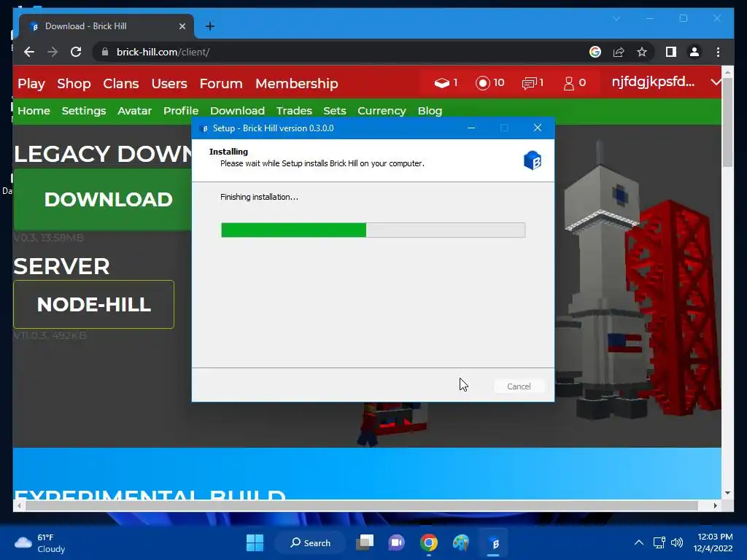
Task: Click the bits coin icon showing 10
Action: (x=483, y=83)
